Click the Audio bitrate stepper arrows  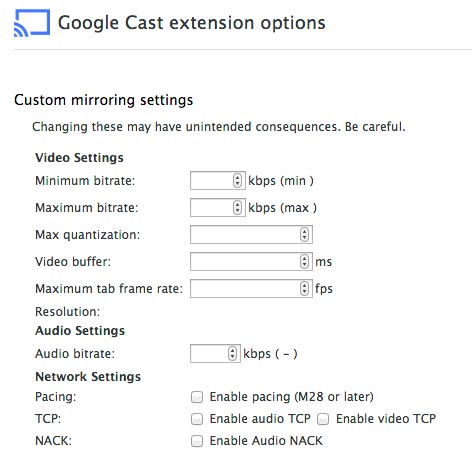(232, 353)
